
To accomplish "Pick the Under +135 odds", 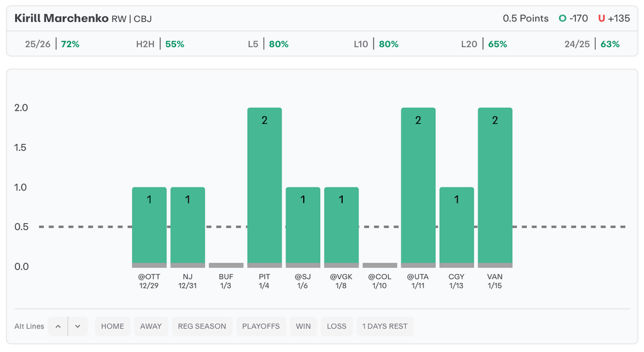I will click(x=614, y=18).
